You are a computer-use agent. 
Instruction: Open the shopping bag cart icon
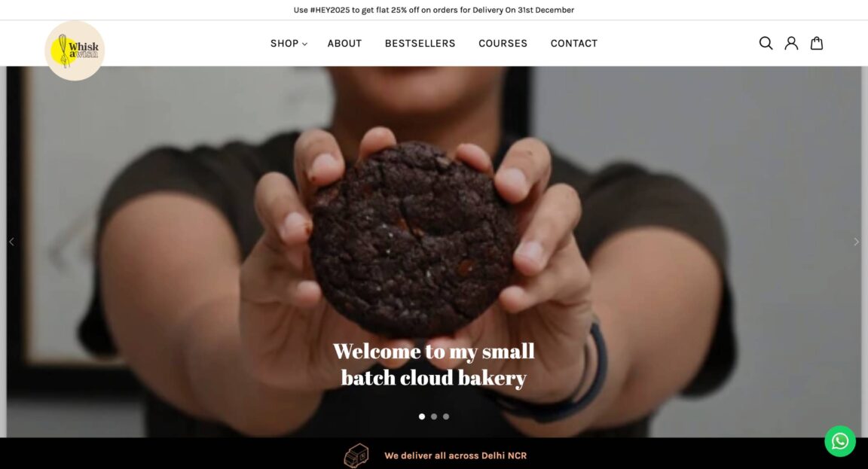tap(817, 43)
